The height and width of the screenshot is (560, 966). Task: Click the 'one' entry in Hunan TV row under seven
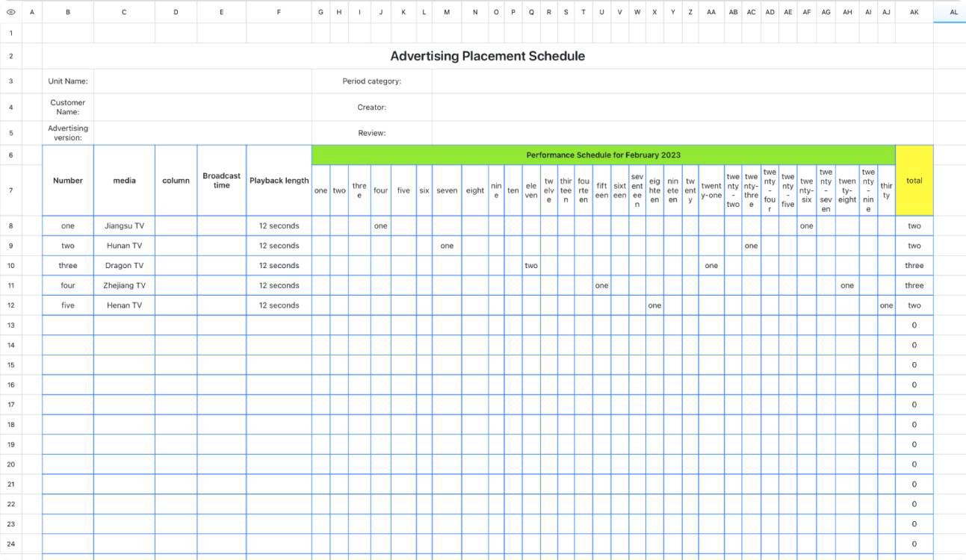447,246
